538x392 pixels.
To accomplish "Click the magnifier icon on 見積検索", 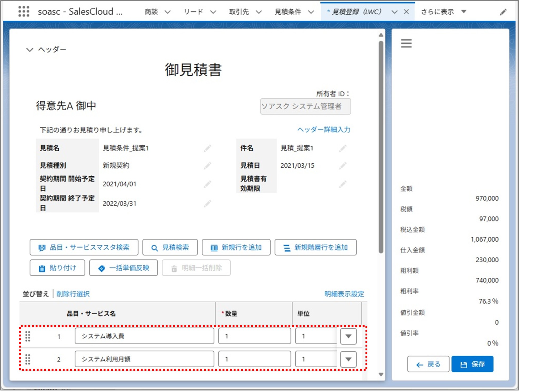I will (154, 247).
